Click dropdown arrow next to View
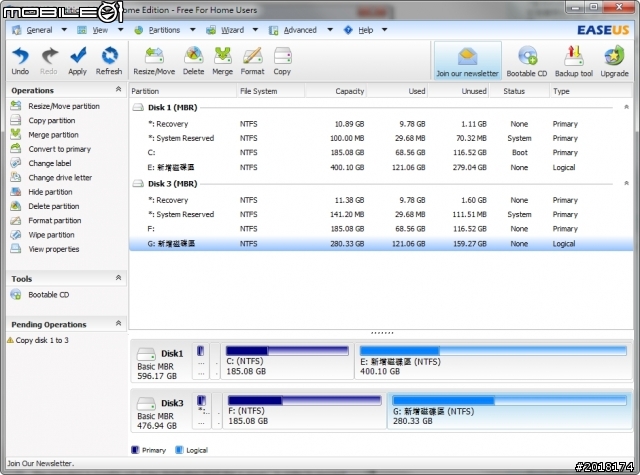 click(x=120, y=30)
